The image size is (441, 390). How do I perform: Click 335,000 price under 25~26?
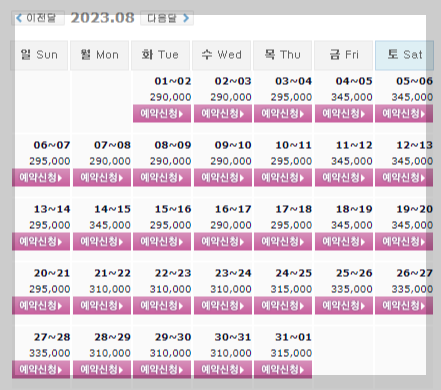pos(352,289)
